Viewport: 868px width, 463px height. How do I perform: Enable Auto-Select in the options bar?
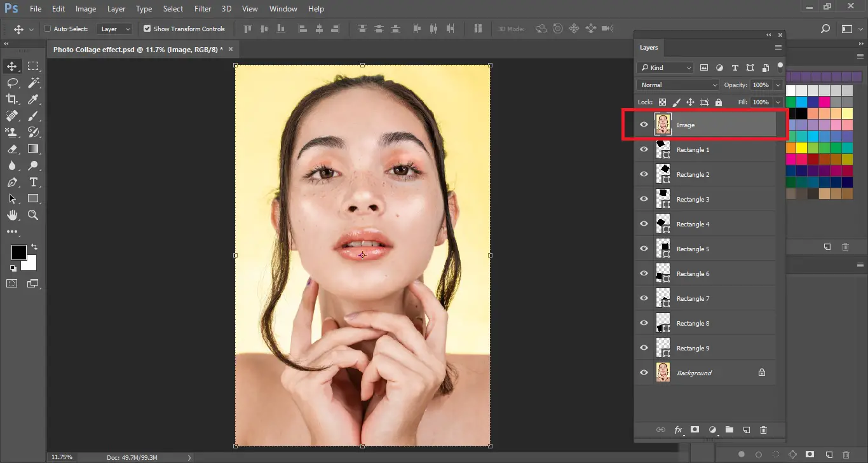coord(47,28)
